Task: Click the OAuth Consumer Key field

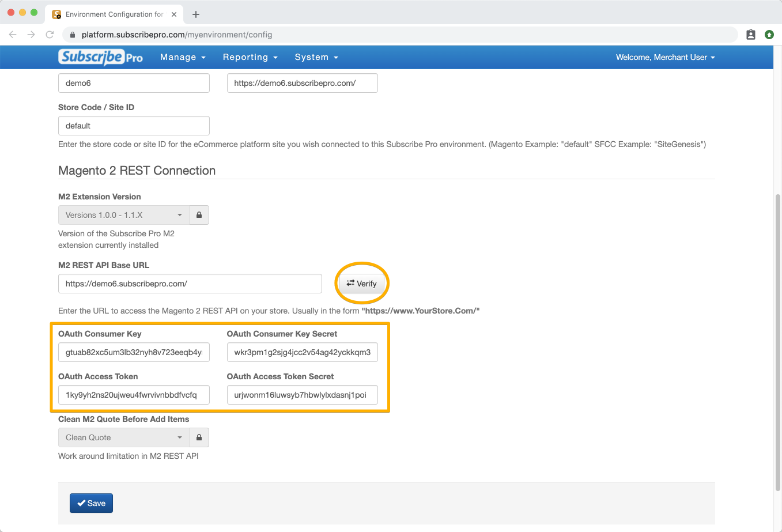Action: click(134, 352)
